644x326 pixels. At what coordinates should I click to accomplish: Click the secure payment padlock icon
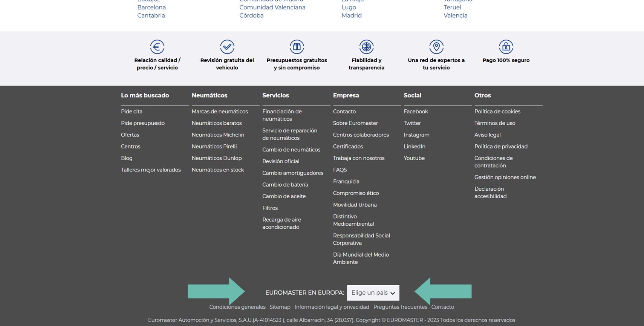pyautogui.click(x=506, y=47)
